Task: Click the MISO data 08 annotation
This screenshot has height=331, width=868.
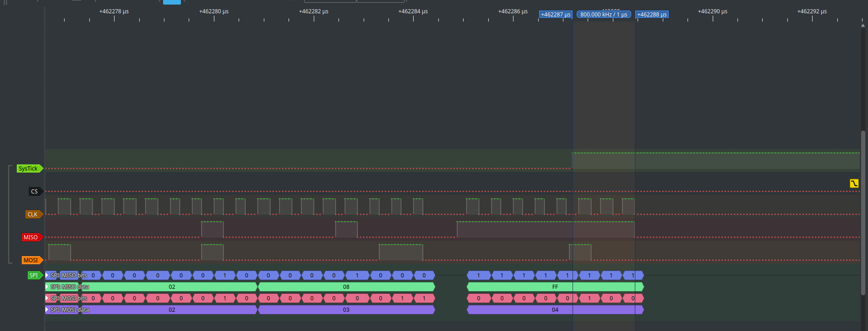Action: coord(346,287)
